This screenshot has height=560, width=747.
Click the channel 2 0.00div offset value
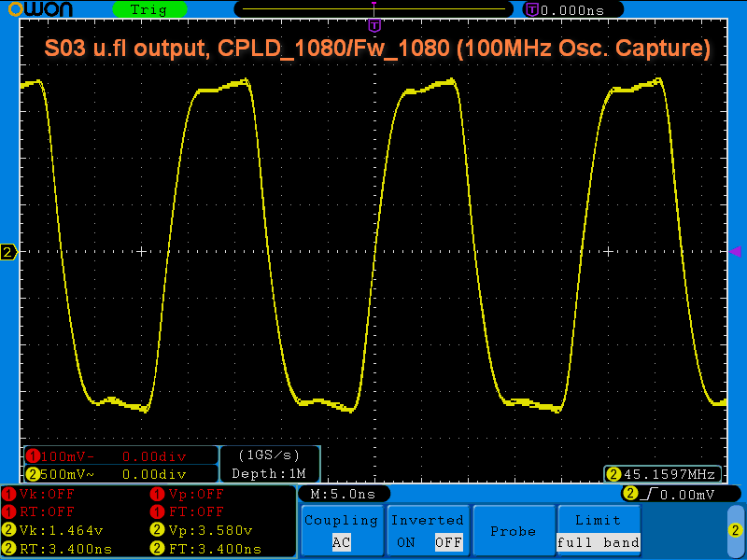[154, 474]
